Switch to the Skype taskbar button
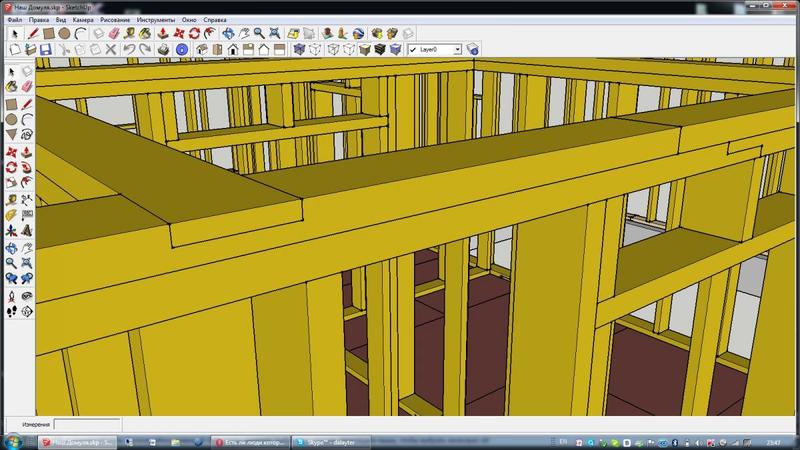 point(331,441)
